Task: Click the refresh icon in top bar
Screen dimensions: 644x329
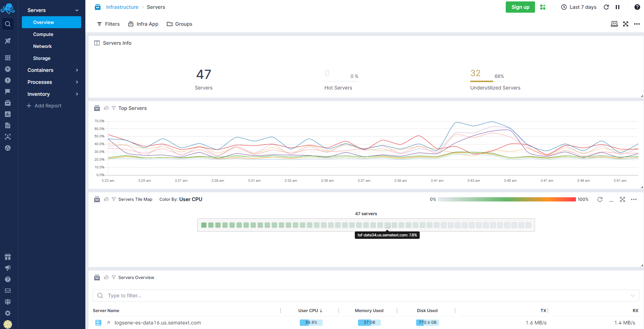Action: (606, 7)
